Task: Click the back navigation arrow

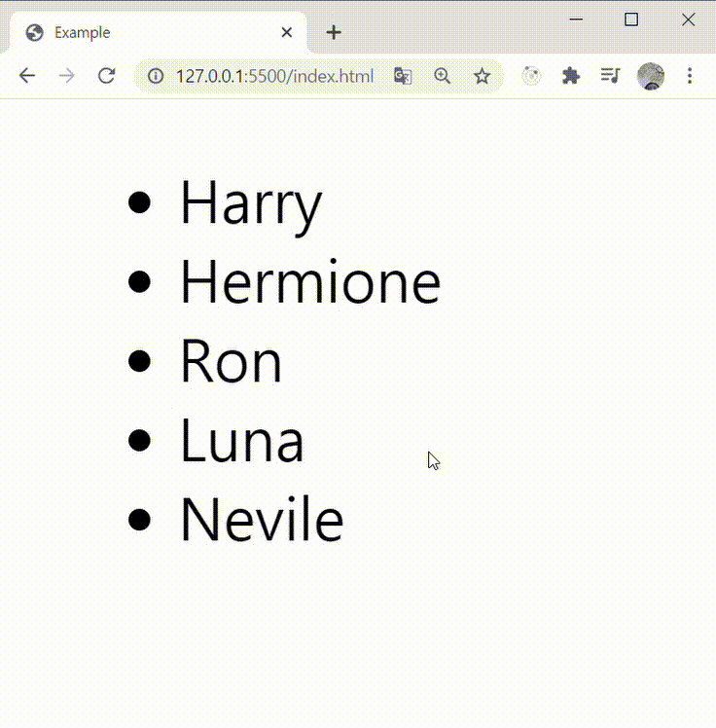Action: coord(27,76)
